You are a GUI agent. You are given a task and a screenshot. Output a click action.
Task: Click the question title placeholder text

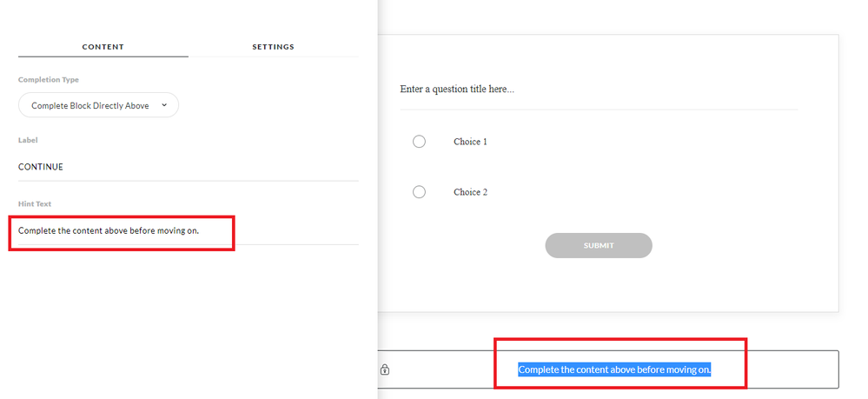pyautogui.click(x=456, y=90)
